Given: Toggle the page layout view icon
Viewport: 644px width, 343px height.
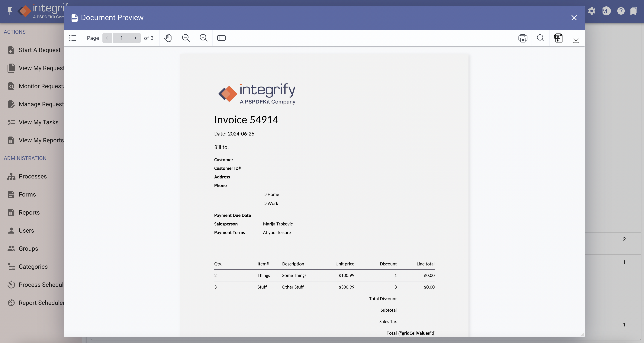Looking at the screenshot, I should [x=221, y=38].
